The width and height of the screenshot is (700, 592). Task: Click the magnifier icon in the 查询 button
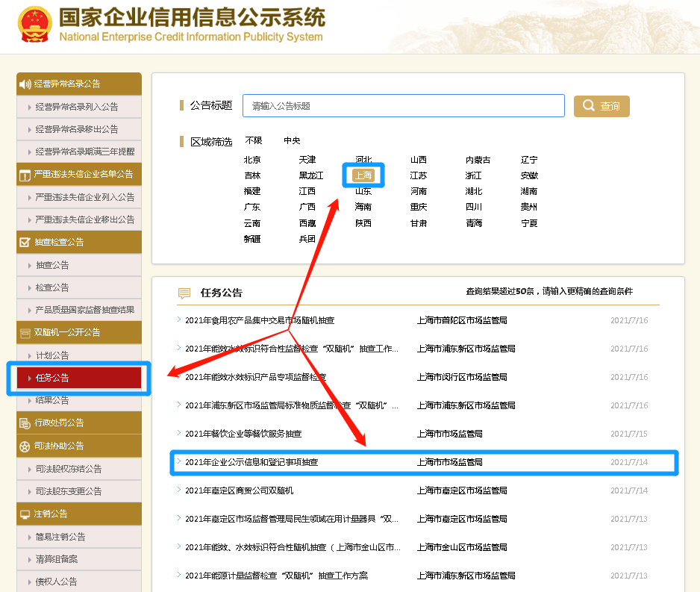(588, 106)
